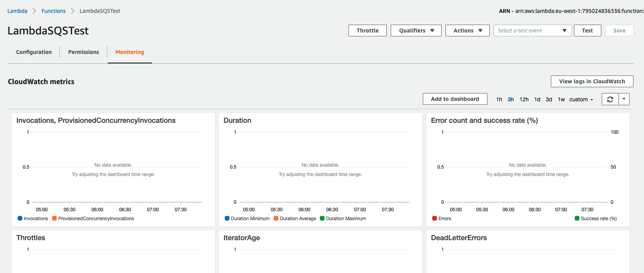Viewport: 644px width, 273px height.
Task: Click the blue Invocations legend swatch
Action: 20,218
